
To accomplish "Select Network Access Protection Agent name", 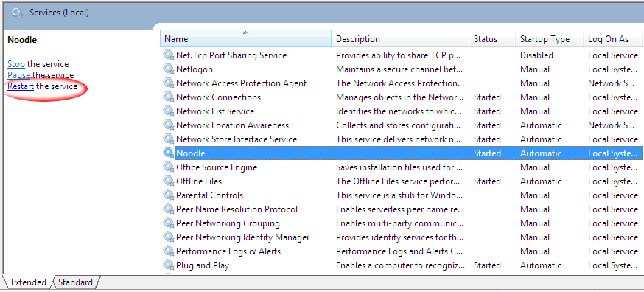I will (241, 83).
